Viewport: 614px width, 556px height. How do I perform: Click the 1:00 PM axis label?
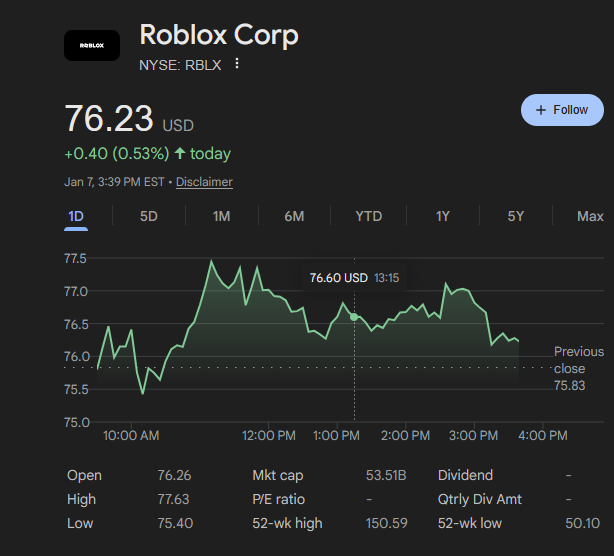[x=336, y=435]
